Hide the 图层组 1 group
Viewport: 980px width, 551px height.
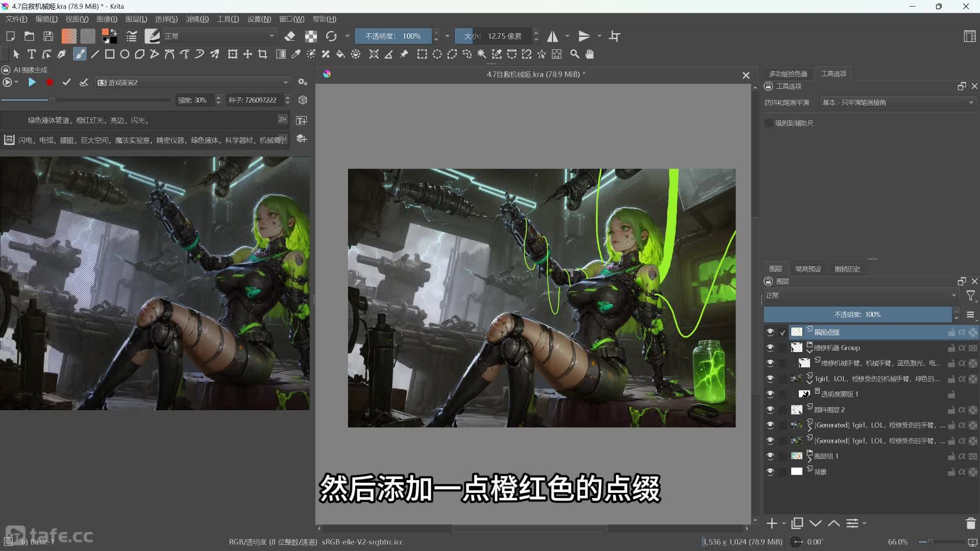[x=770, y=456]
